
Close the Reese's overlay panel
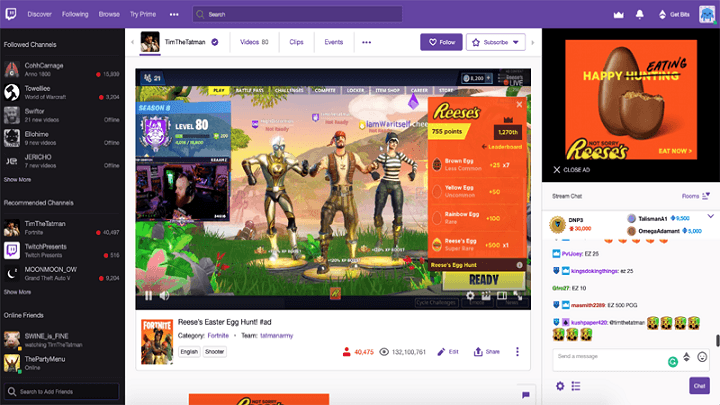tap(519, 105)
